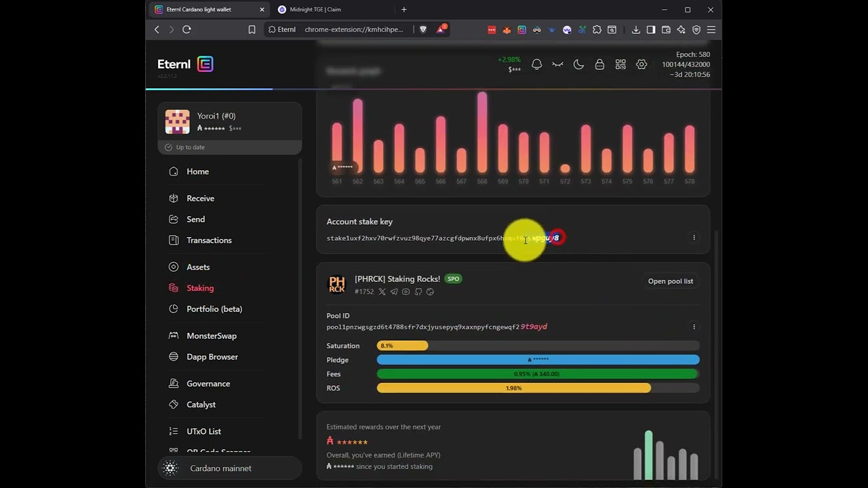The height and width of the screenshot is (488, 868).
Task: Open Brave Shields lion icon
Action: pos(423,29)
